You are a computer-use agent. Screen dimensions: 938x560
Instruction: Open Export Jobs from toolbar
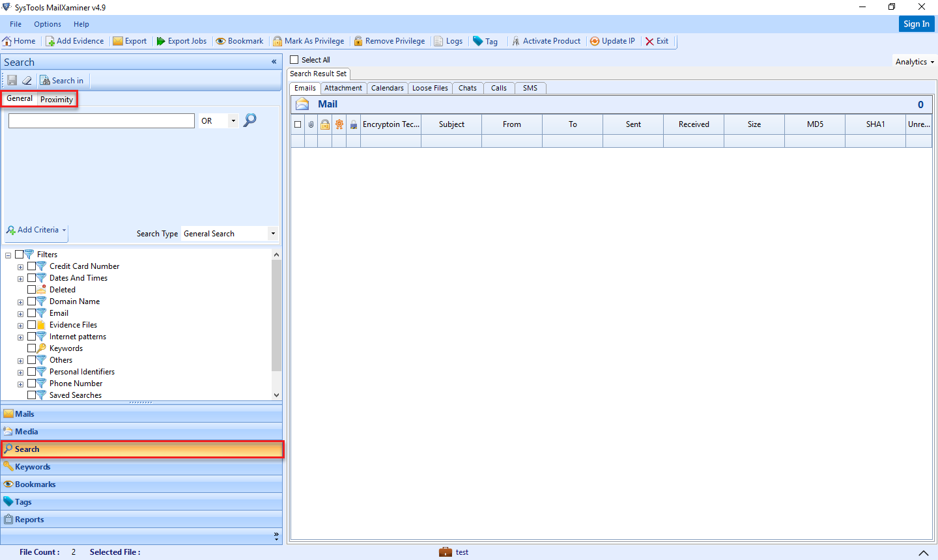(182, 41)
